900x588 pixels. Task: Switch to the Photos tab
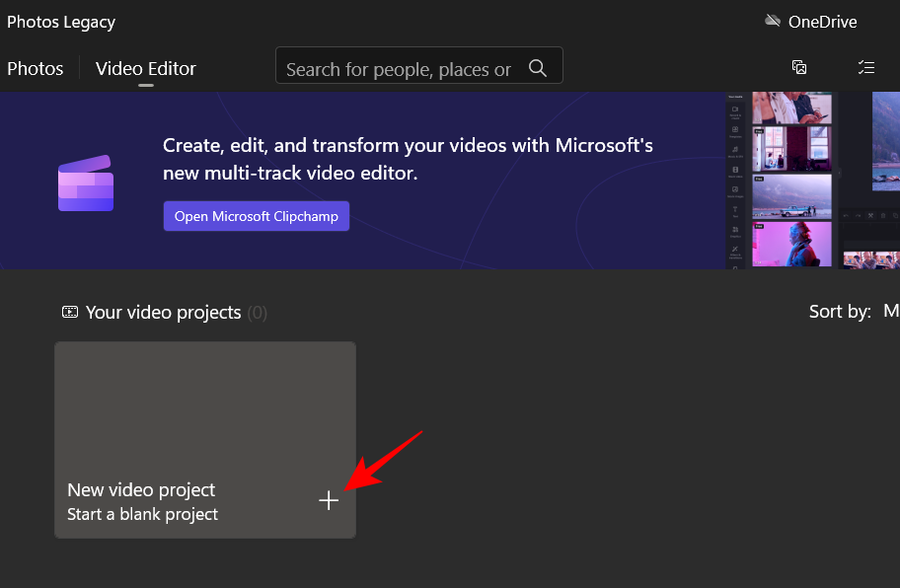pos(36,69)
